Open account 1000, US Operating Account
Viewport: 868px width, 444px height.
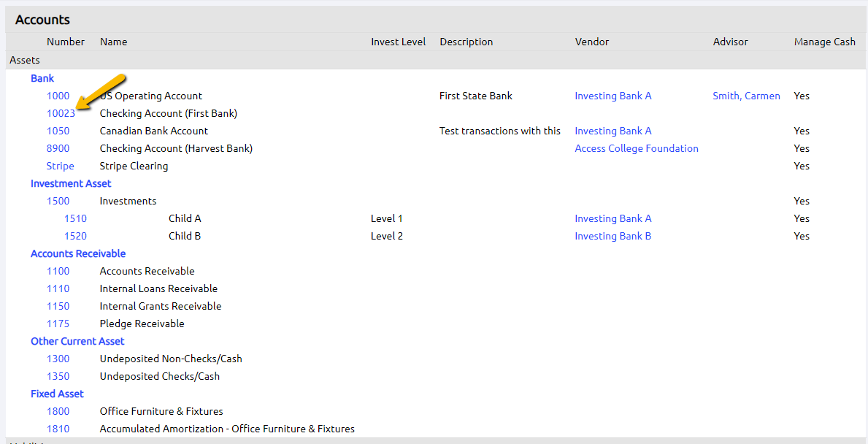[58, 96]
